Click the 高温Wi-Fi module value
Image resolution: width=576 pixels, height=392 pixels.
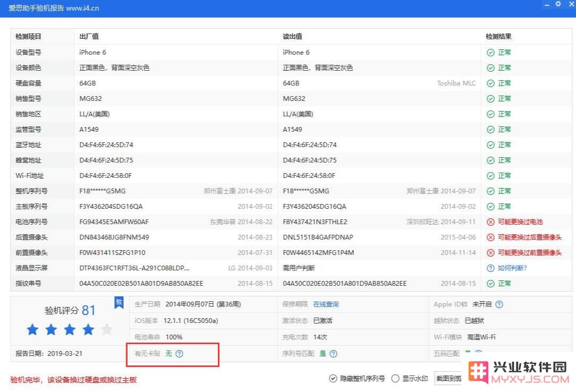[481, 337]
